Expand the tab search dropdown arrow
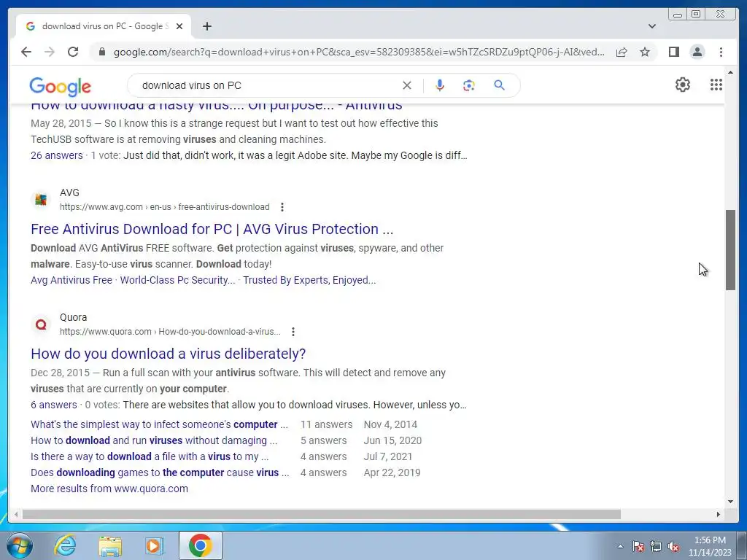747x560 pixels. coord(652,26)
